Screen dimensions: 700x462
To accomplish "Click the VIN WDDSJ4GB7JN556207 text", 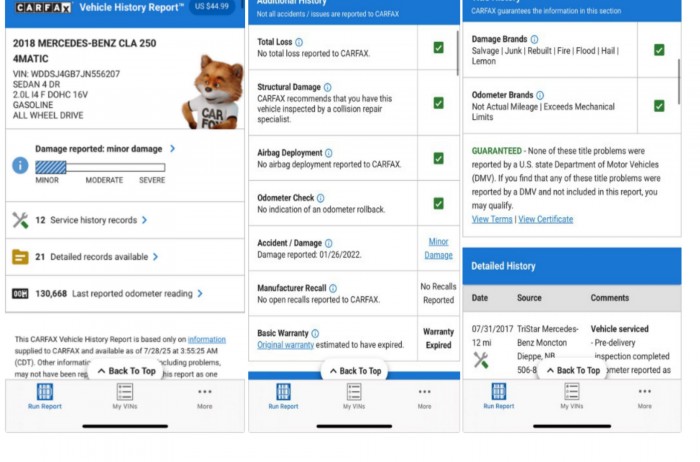I will [x=66, y=74].
